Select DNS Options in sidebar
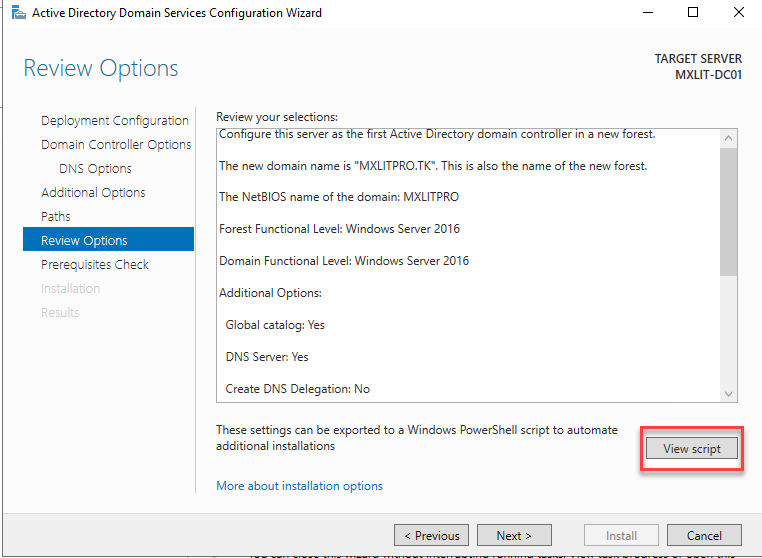 pyautogui.click(x=95, y=169)
